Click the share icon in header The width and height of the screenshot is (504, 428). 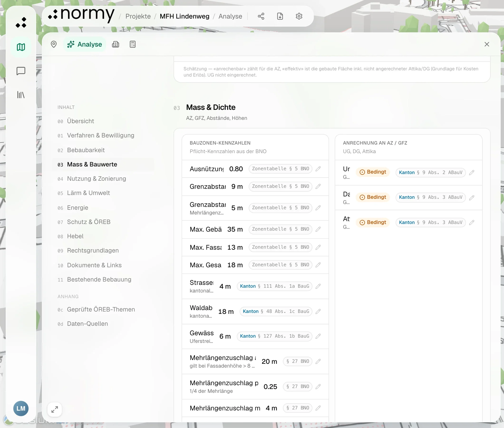(261, 16)
